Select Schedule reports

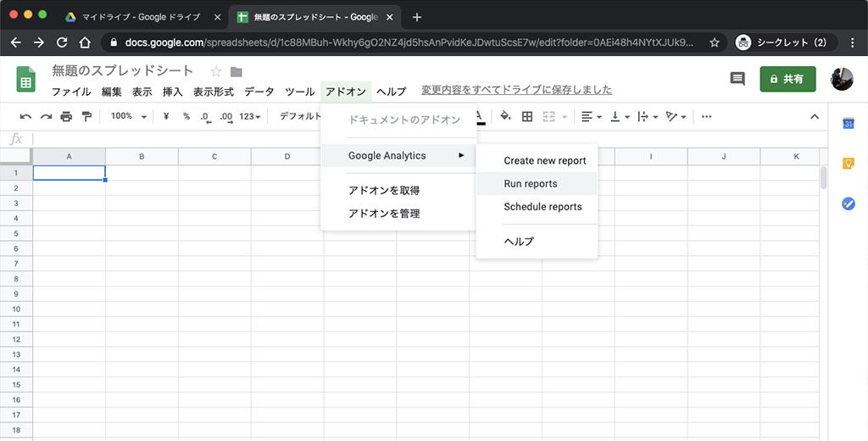(x=537, y=207)
